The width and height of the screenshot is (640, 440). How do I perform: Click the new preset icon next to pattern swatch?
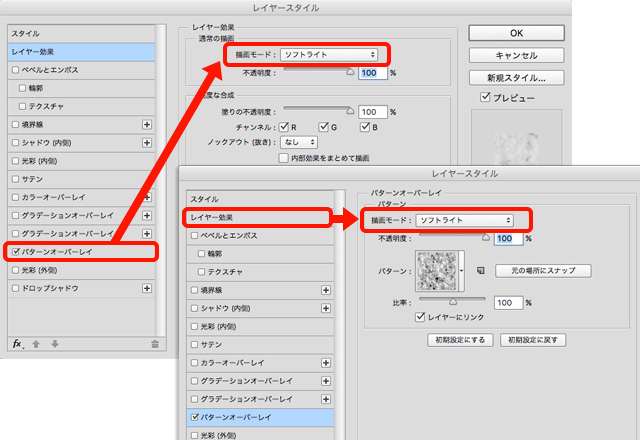480,270
